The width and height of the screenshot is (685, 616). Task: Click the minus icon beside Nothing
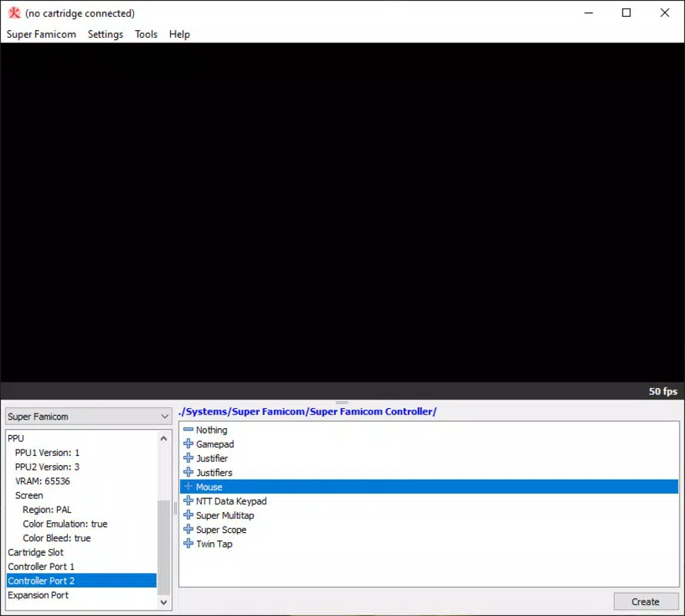189,430
